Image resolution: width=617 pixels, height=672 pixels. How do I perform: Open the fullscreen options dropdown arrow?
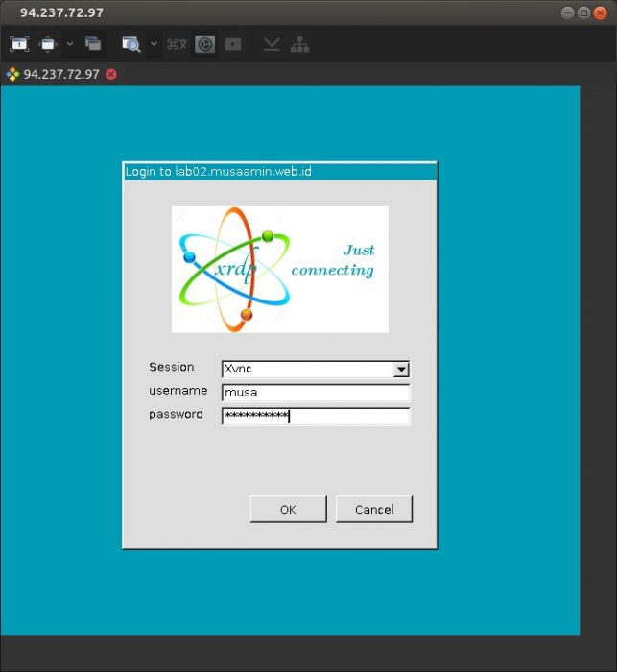[69, 44]
